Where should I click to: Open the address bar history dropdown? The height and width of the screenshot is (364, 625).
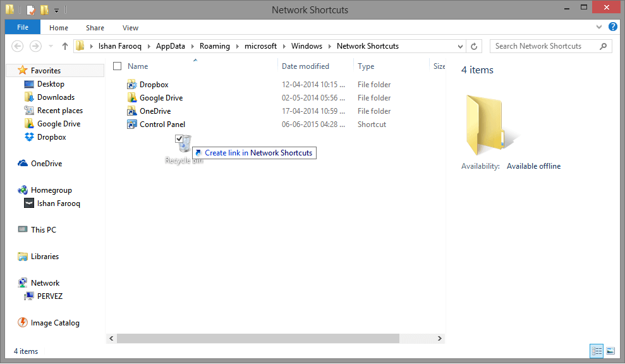459,46
